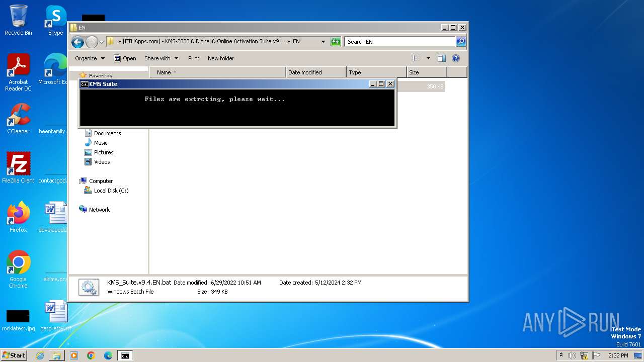Expand address bar history dropdown

pyautogui.click(x=323, y=42)
